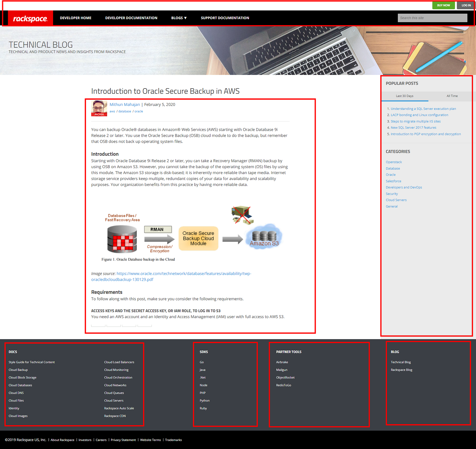
Task: Select the oracle tag under the author
Action: click(x=139, y=111)
